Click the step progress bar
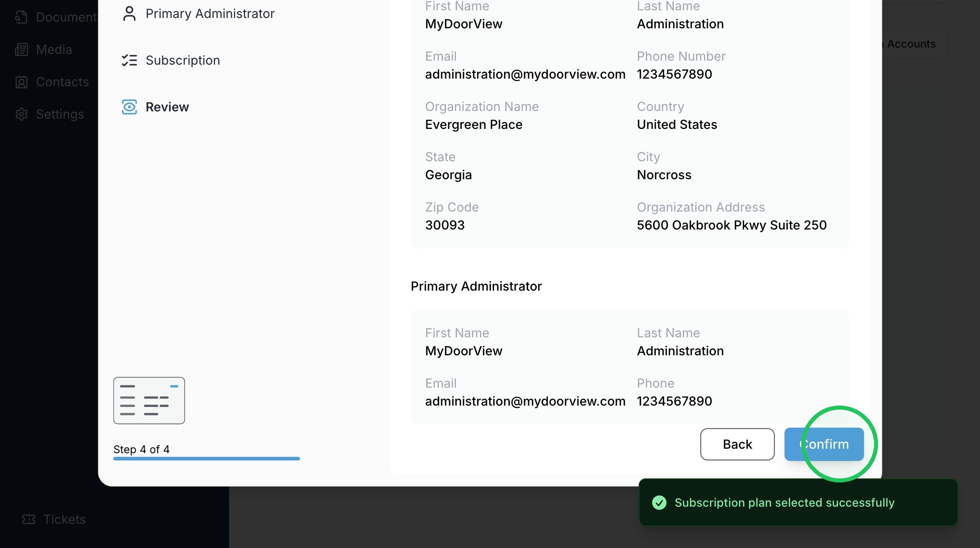Image resolution: width=980 pixels, height=548 pixels. [207, 459]
